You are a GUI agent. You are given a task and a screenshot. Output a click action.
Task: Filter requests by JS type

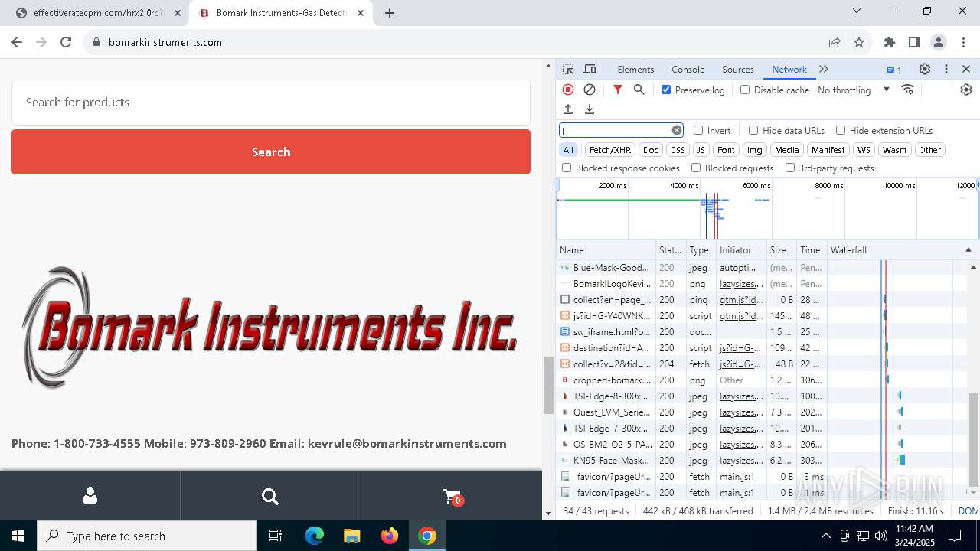701,150
